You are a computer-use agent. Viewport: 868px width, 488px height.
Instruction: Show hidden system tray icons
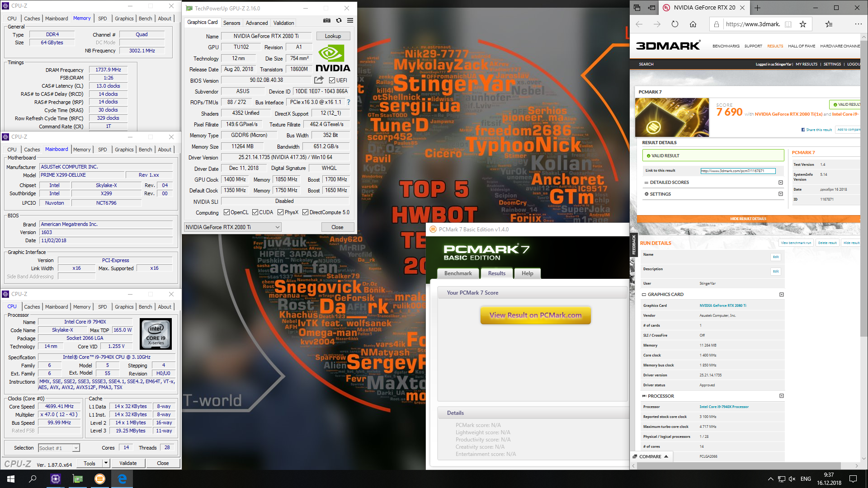pyautogui.click(x=770, y=479)
